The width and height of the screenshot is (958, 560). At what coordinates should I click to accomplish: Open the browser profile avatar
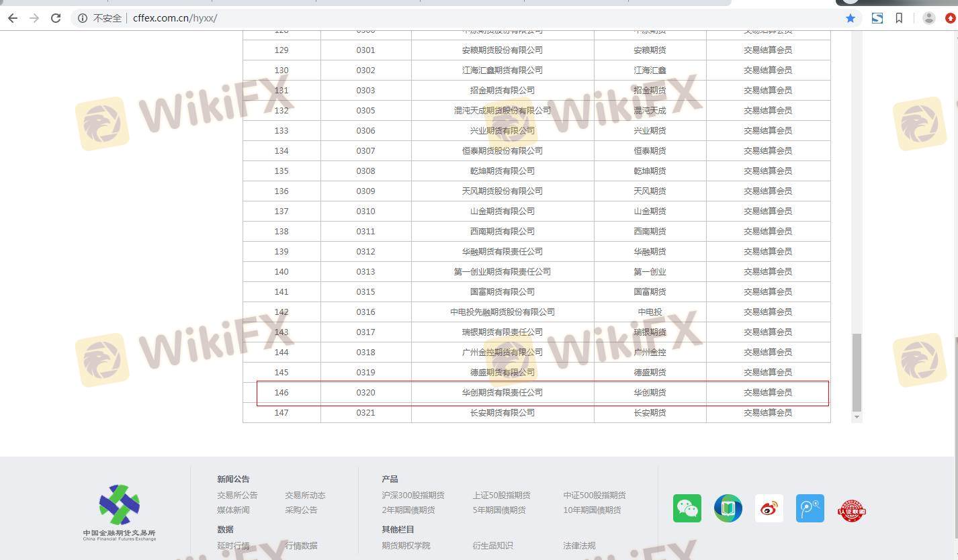(929, 18)
